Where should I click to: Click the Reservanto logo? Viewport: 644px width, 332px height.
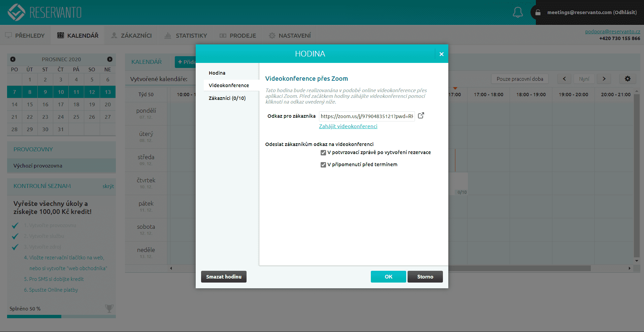click(x=44, y=12)
